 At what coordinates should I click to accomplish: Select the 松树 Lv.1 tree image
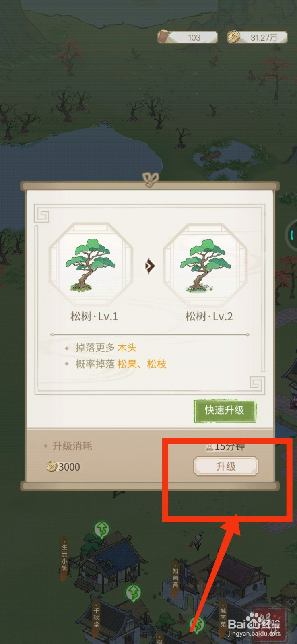[x=91, y=265]
